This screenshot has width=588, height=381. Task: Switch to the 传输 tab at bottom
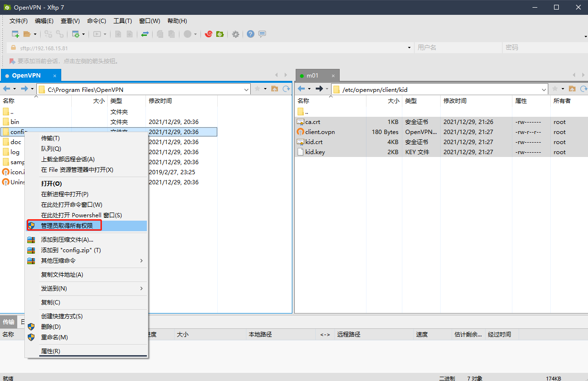click(x=9, y=322)
